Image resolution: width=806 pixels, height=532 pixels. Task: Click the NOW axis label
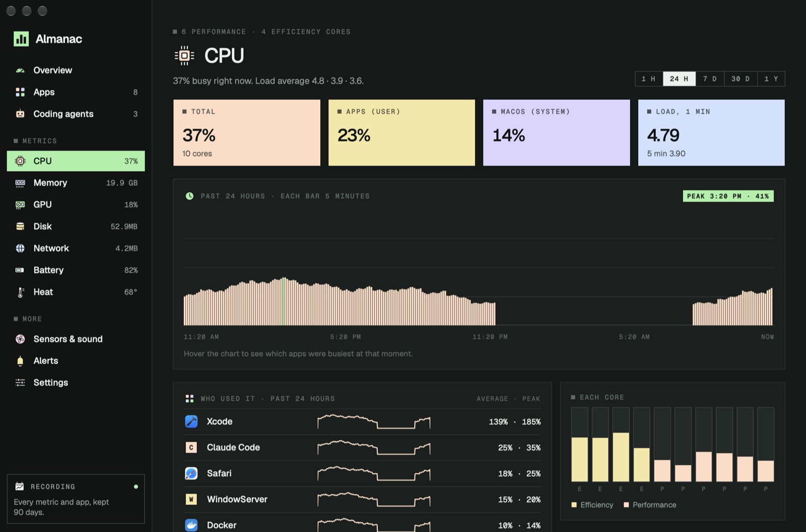[767, 337]
